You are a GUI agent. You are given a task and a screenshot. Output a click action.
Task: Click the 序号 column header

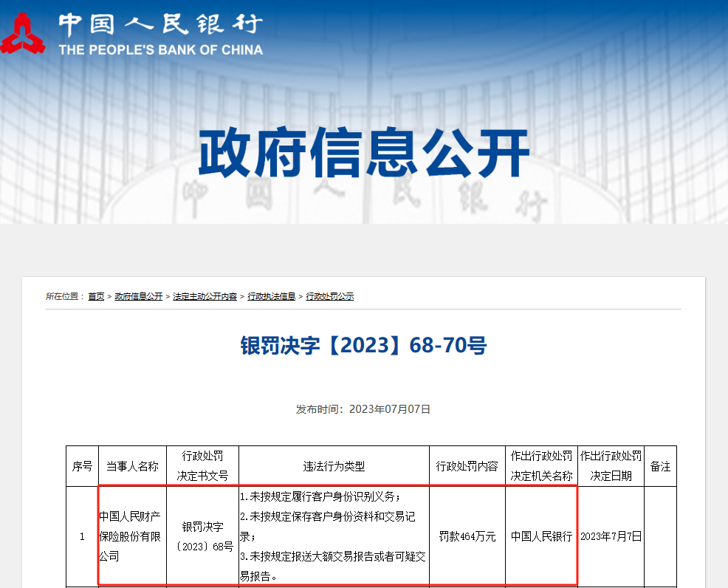click(82, 466)
